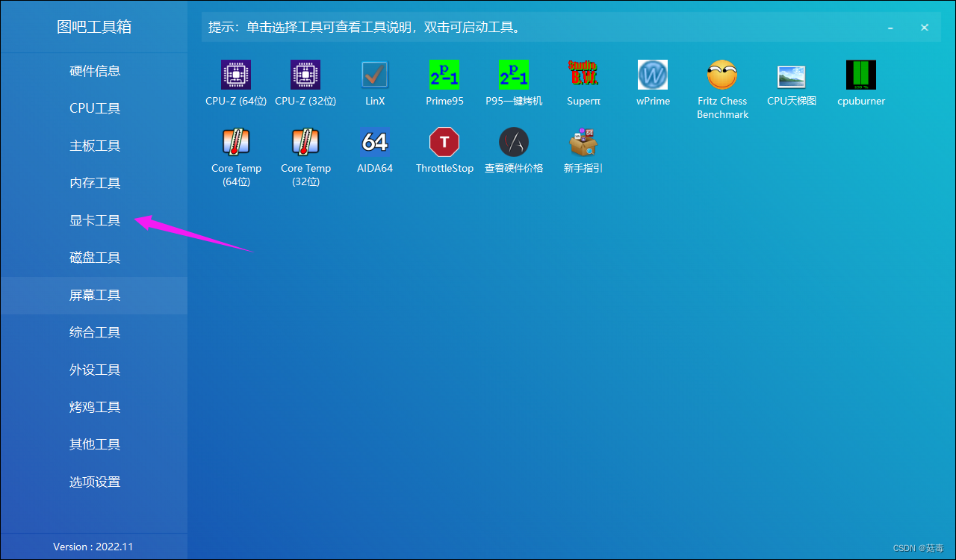The height and width of the screenshot is (560, 956).
Task: Switch to 磁盘工具 category
Action: 94,258
